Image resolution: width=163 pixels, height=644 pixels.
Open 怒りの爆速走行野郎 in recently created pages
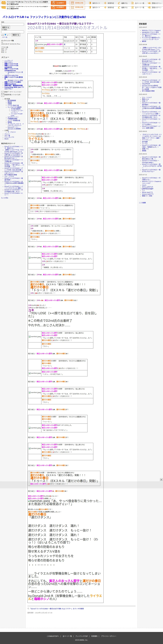pyautogui.click(x=11, y=175)
